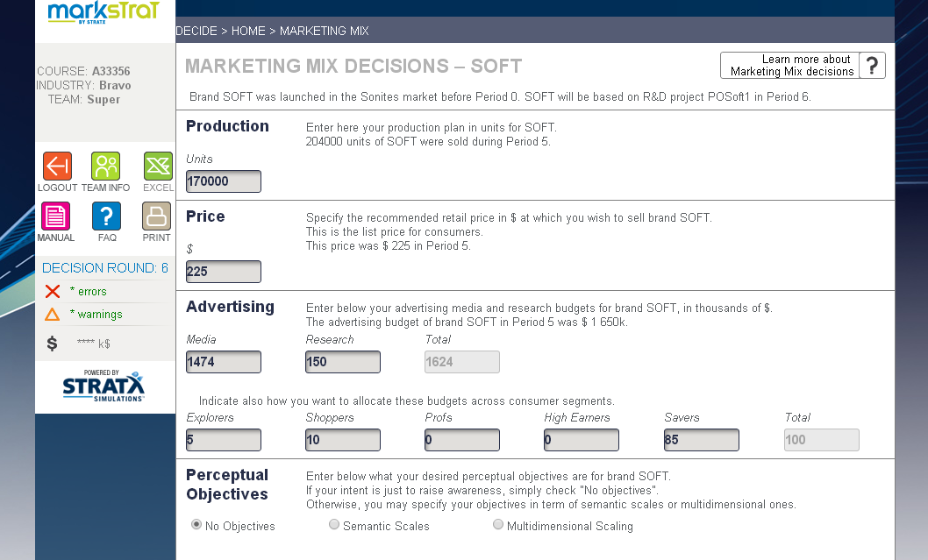
Task: Click the red X errors icon
Action: click(53, 292)
